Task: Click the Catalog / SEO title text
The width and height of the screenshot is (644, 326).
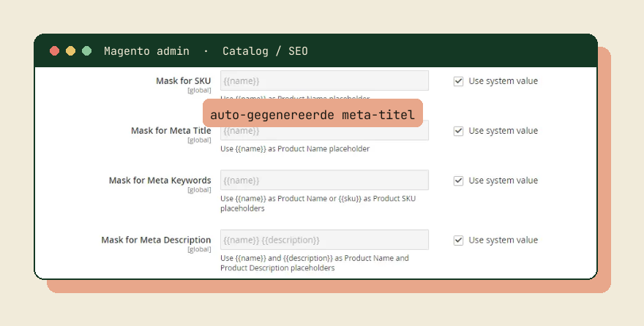Action: click(265, 51)
